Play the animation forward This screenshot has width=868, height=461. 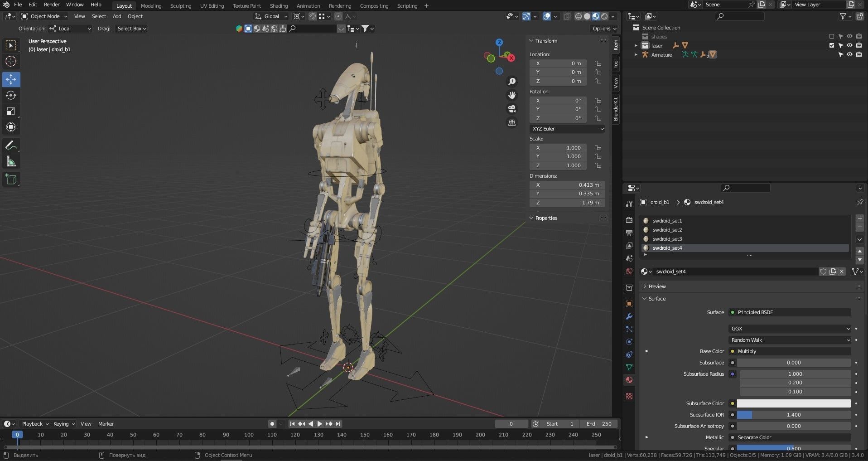320,424
